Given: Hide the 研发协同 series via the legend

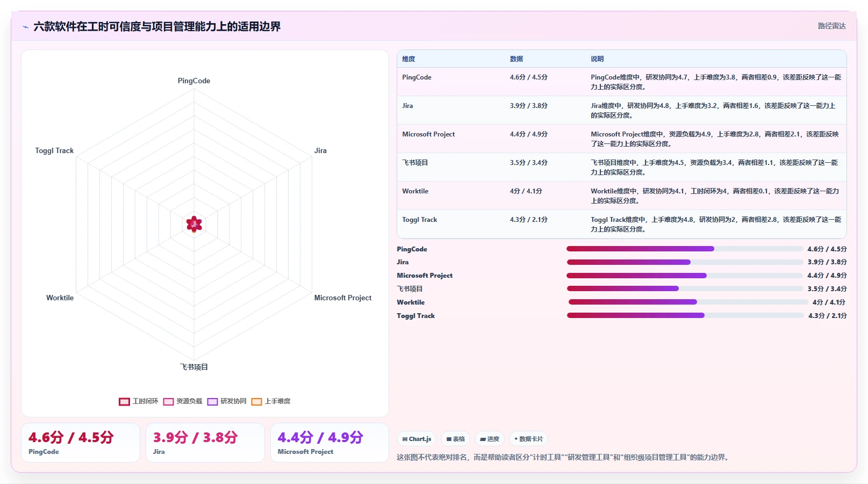Looking at the screenshot, I should (212, 401).
